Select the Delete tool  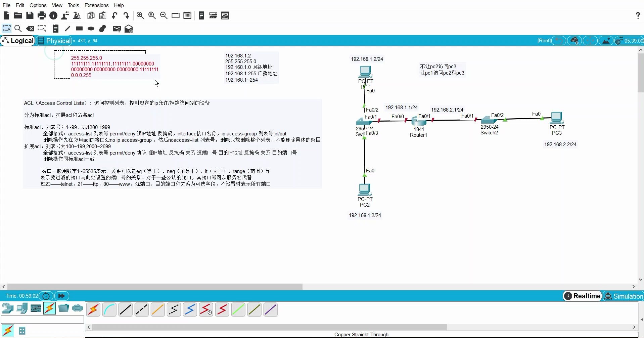(x=30, y=29)
